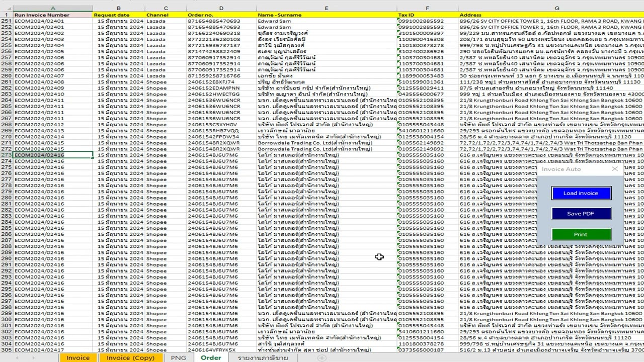The height and width of the screenshot is (362, 644).
Task: Click the green Print button
Action: 581,234
